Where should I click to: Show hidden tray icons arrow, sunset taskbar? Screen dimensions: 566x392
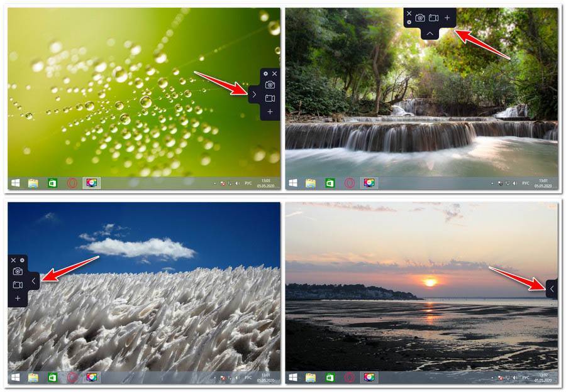[x=492, y=378]
